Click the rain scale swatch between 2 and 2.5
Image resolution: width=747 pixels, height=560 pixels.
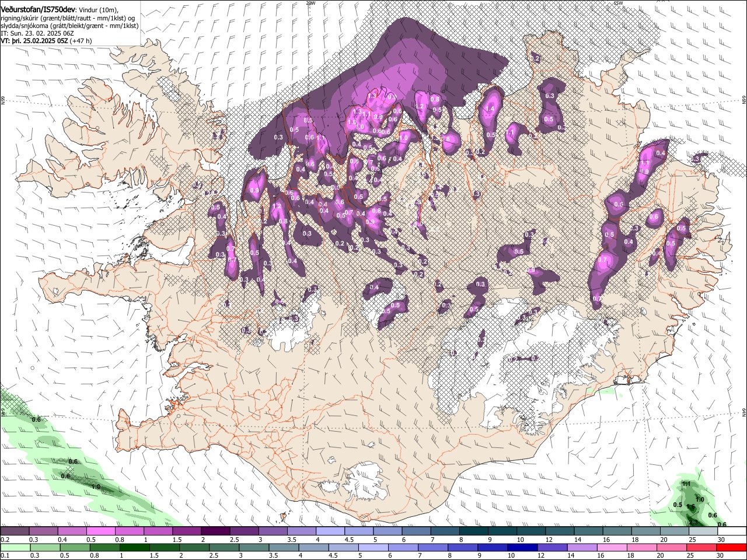pyautogui.click(x=194, y=548)
